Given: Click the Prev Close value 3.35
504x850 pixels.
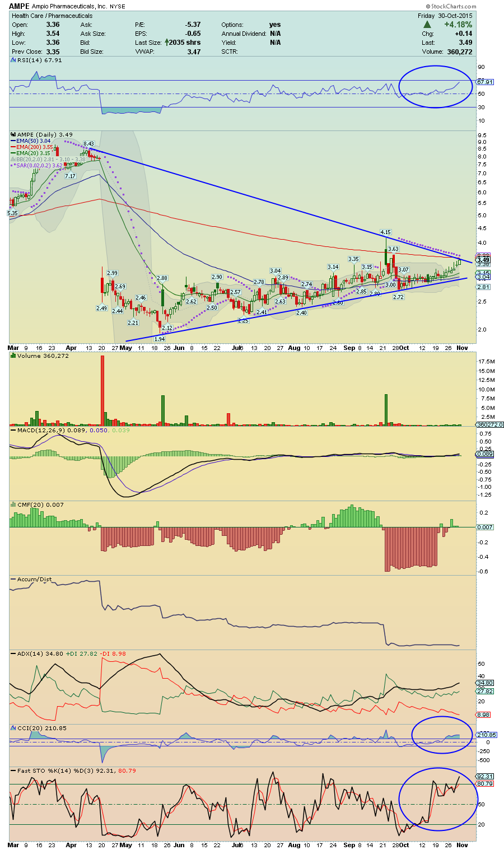Looking at the screenshot, I should [x=53, y=52].
